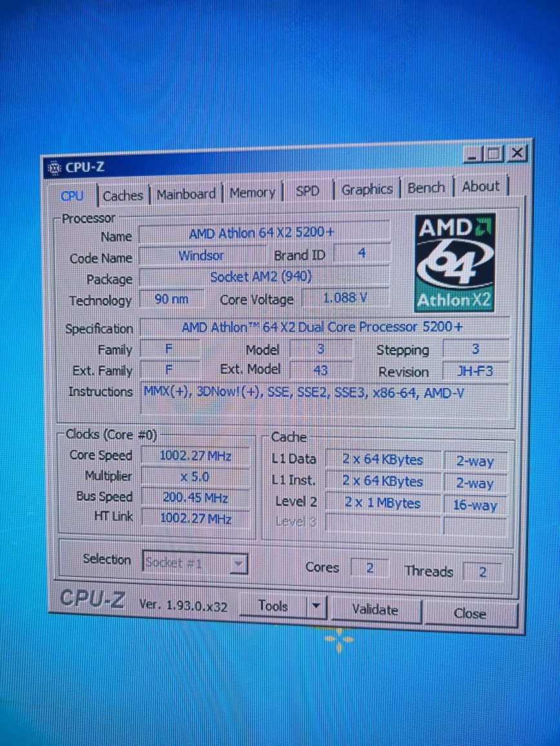Open the Tools dropdown arrow

pos(315,607)
